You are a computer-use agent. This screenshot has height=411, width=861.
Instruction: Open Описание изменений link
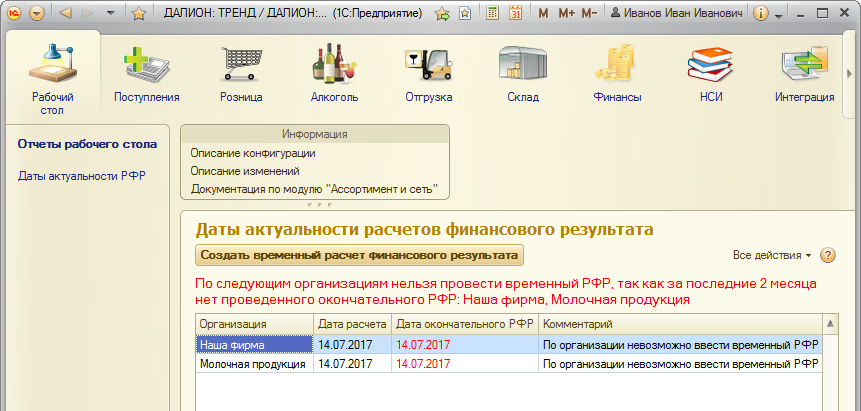(x=245, y=171)
